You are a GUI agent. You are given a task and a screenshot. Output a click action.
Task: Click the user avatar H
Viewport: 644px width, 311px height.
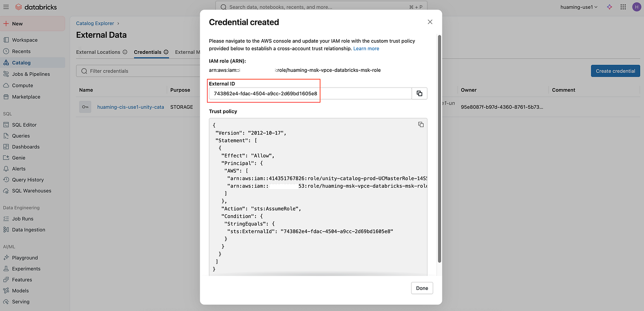point(636,7)
